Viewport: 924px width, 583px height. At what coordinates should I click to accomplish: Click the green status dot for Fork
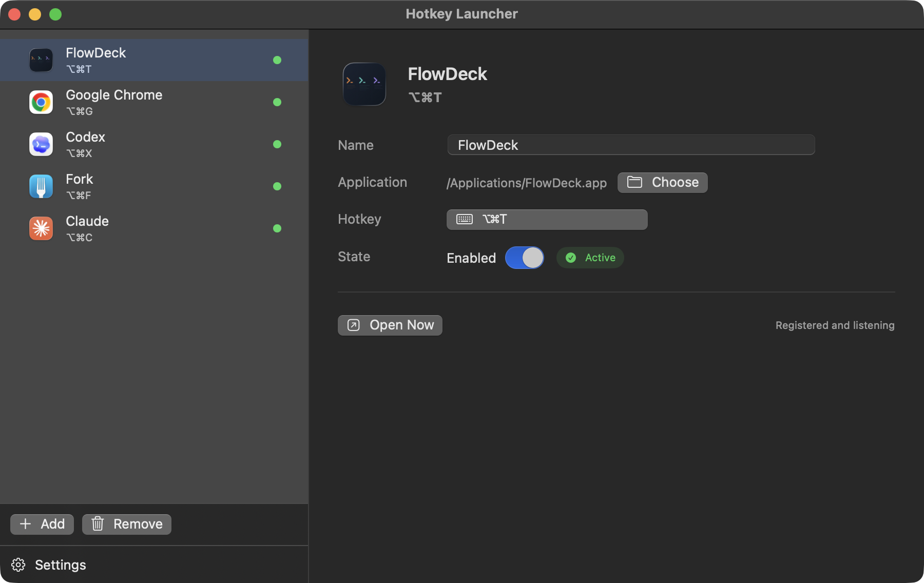click(277, 186)
